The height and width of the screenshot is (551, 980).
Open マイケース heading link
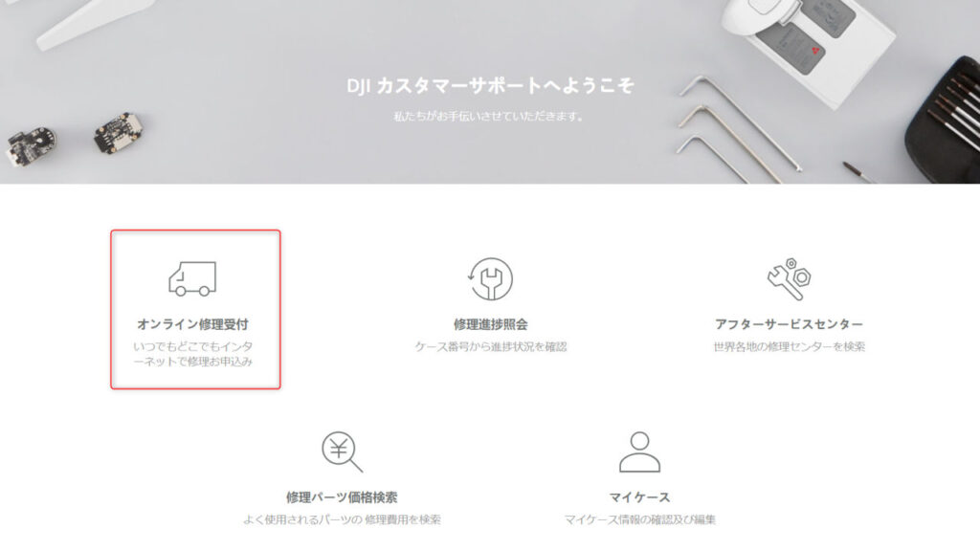point(639,497)
